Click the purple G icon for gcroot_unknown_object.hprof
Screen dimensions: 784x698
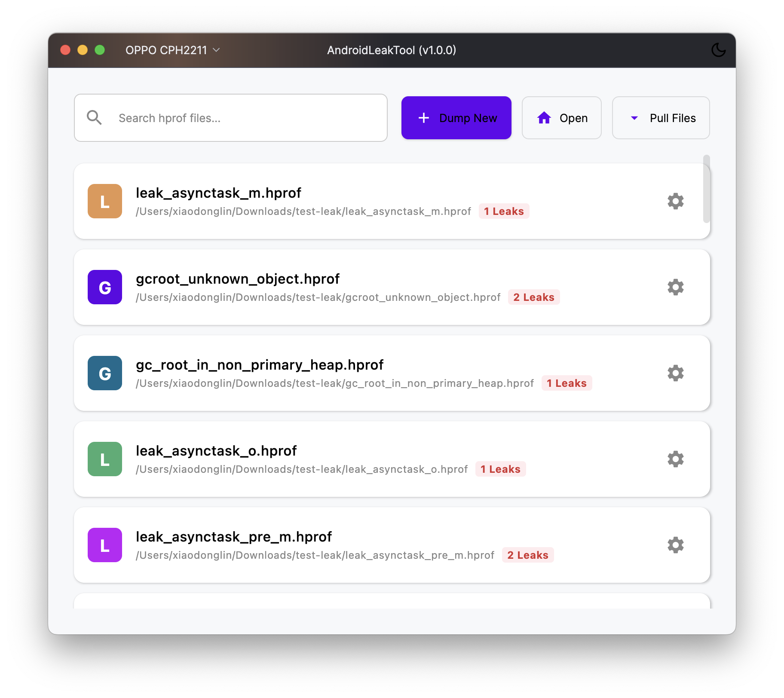point(104,287)
